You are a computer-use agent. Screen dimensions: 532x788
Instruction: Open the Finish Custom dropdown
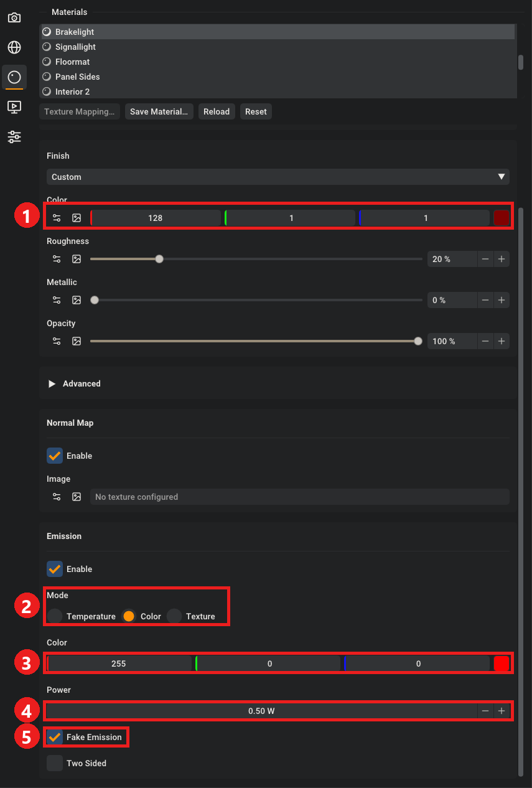pyautogui.click(x=278, y=177)
